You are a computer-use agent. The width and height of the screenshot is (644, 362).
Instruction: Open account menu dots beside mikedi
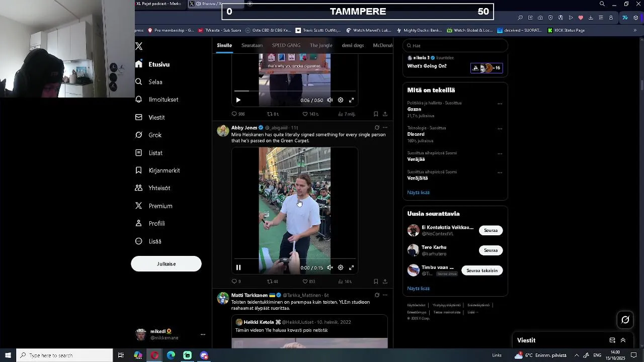click(x=203, y=334)
